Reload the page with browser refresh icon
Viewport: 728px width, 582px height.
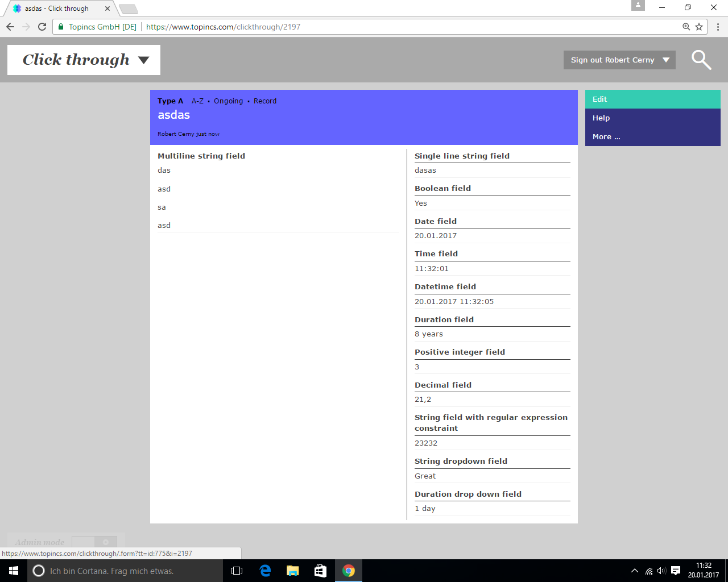pos(42,27)
